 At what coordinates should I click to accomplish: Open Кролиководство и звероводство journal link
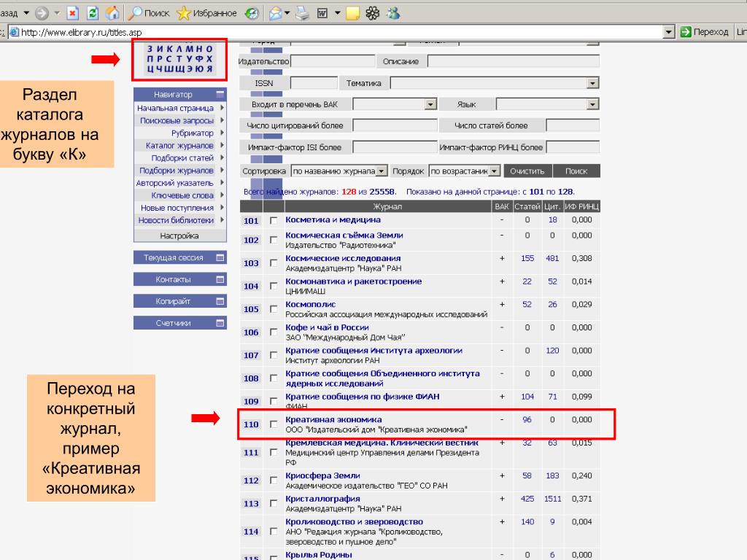click(x=354, y=521)
